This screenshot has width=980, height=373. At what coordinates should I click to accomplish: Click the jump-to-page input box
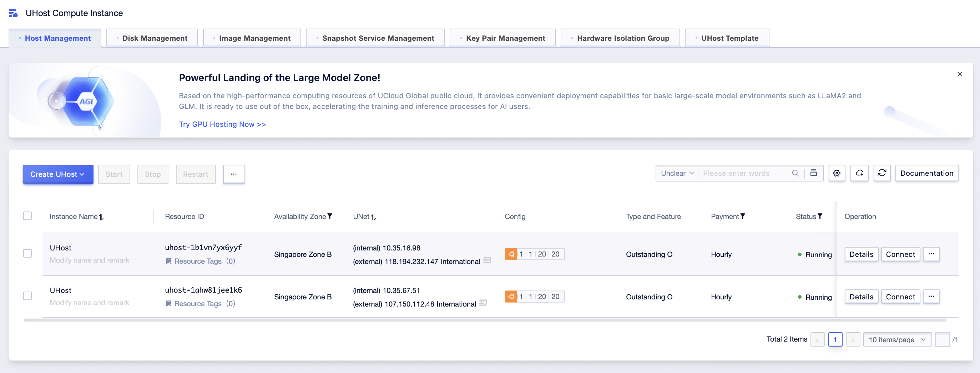pyautogui.click(x=941, y=339)
